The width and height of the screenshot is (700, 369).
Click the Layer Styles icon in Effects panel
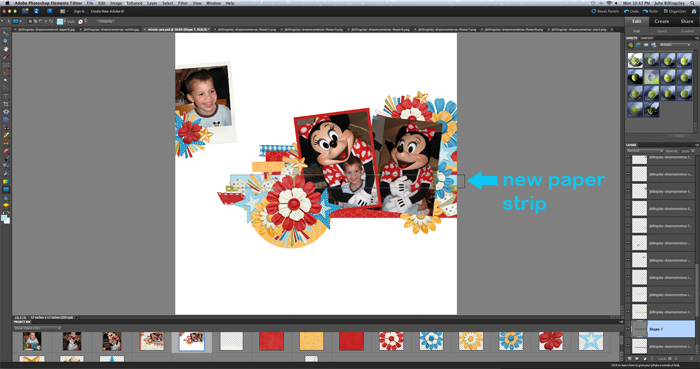[638, 45]
